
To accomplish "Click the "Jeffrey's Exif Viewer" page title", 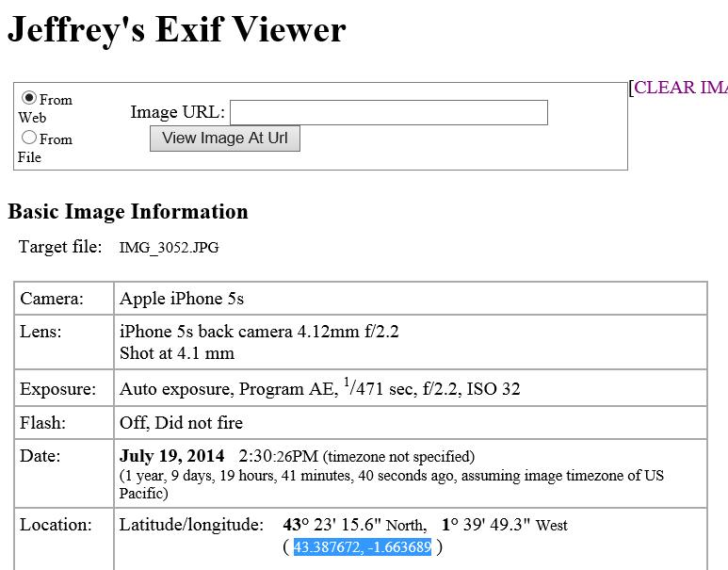I will pyautogui.click(x=177, y=30).
